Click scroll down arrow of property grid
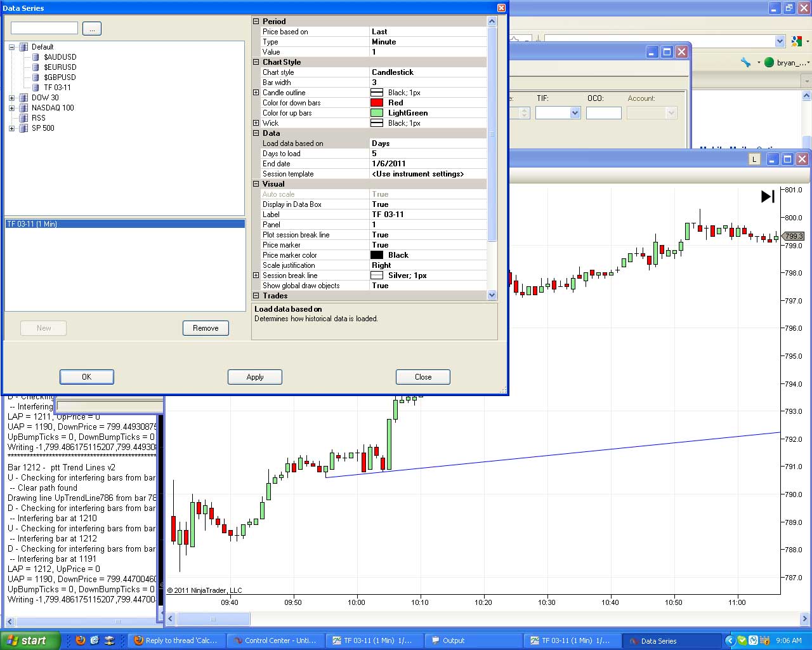Image resolution: width=812 pixels, height=650 pixels. 492,295
